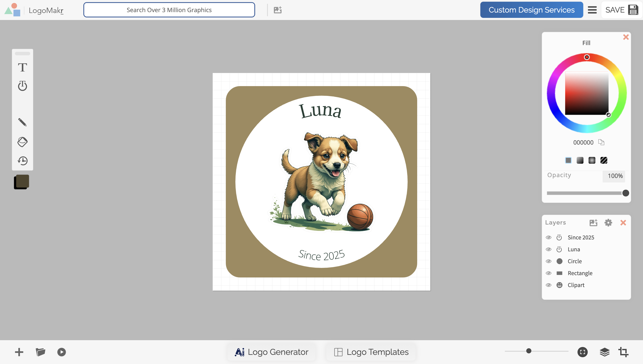Click the hue ring handle
Image resolution: width=643 pixels, height=364 pixels.
point(587,57)
